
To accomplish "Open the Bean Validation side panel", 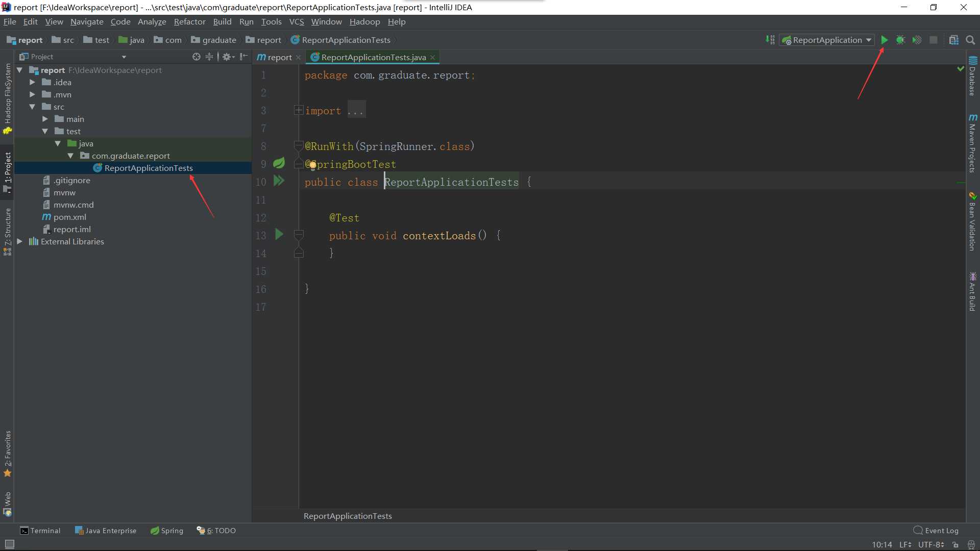I will coord(973,221).
